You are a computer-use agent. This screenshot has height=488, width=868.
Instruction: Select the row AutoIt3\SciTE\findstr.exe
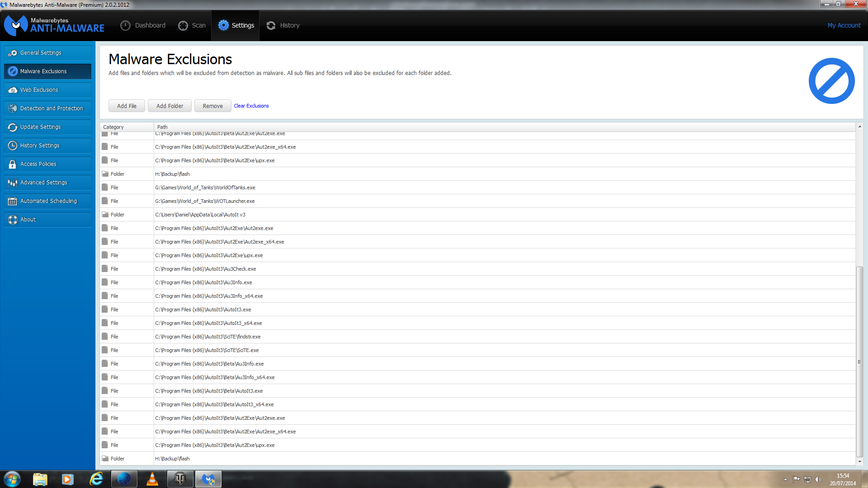pyautogui.click(x=477, y=337)
